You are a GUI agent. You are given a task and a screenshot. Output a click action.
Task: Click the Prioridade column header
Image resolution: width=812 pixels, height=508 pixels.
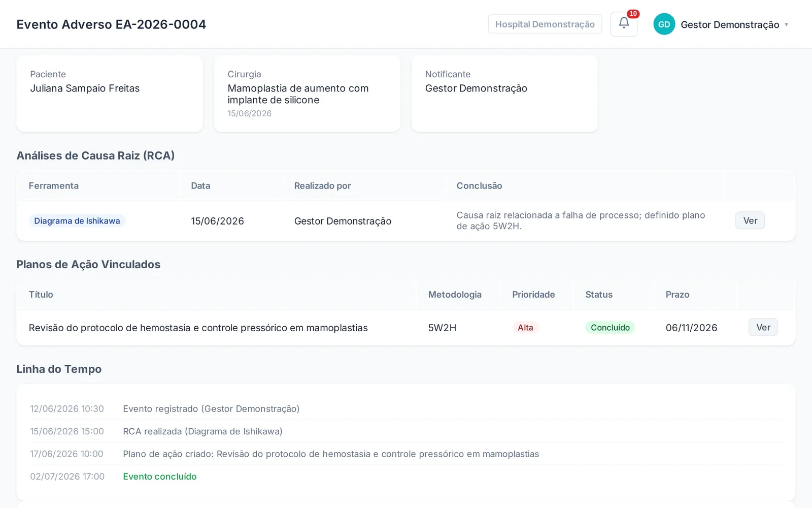533,295
